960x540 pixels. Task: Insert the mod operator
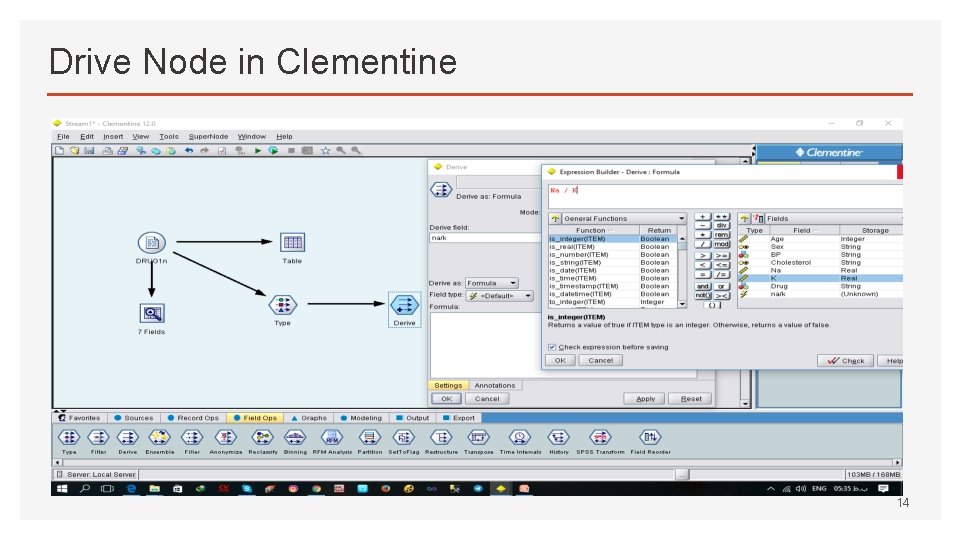pos(722,244)
